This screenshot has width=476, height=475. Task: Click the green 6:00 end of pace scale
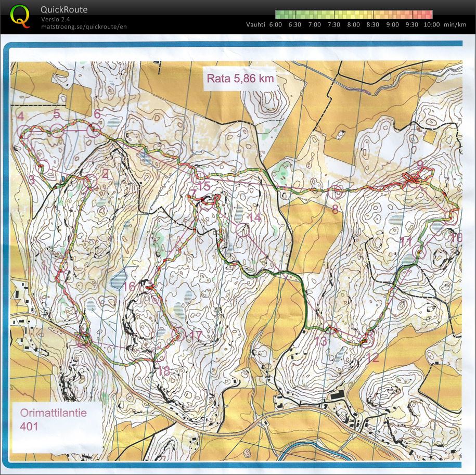[279, 15]
